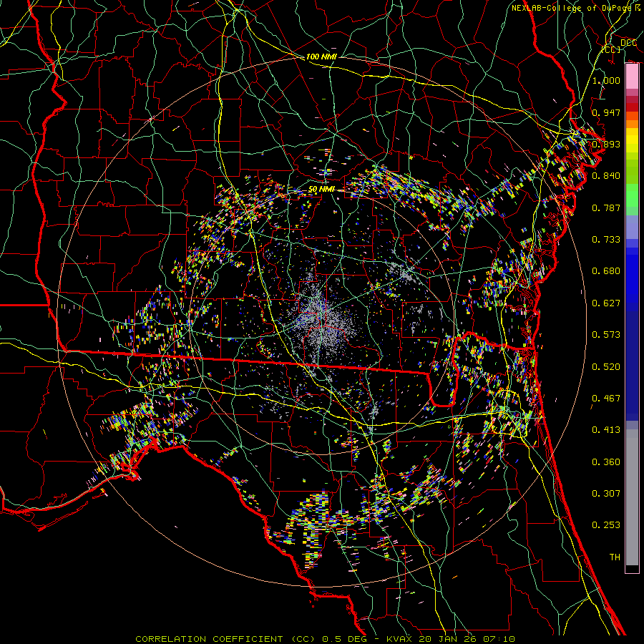
Task: Click the gray clutter cluster at radar center
Action: (318, 315)
